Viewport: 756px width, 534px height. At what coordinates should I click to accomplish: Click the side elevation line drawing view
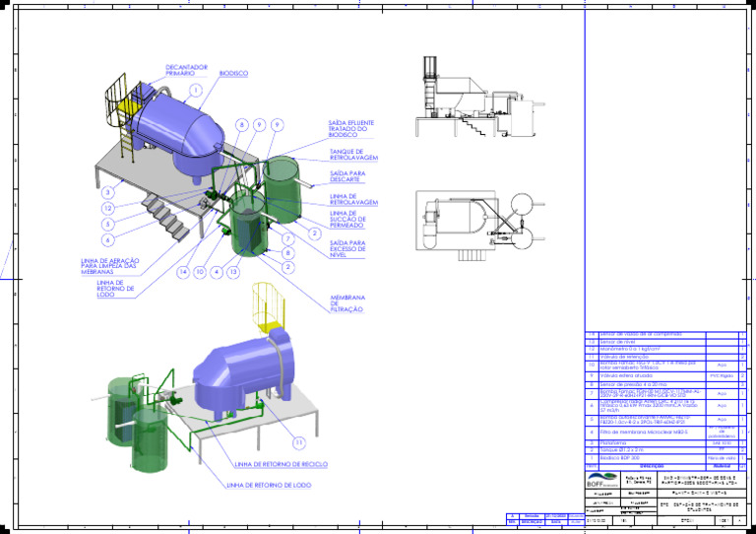480,97
